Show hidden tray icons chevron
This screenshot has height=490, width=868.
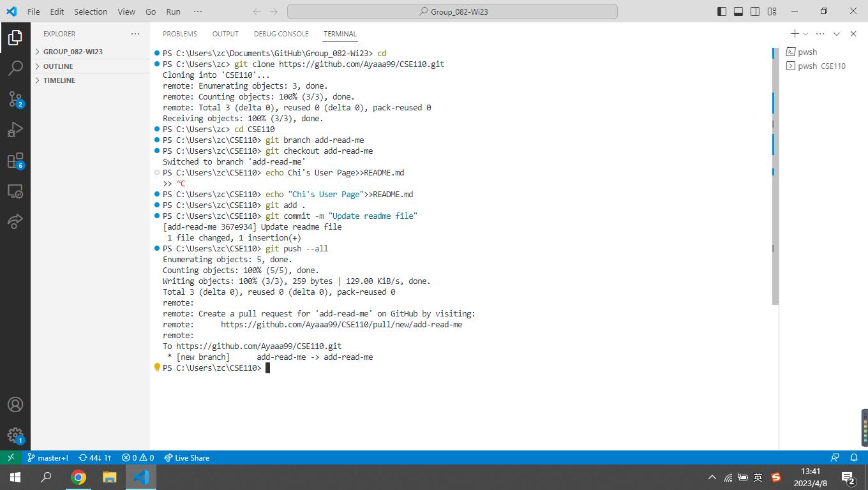pos(712,477)
